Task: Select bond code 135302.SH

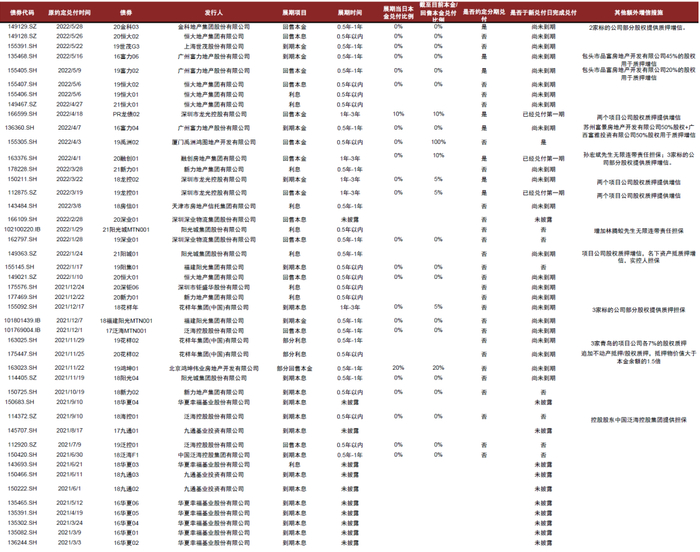Action: pos(22,523)
